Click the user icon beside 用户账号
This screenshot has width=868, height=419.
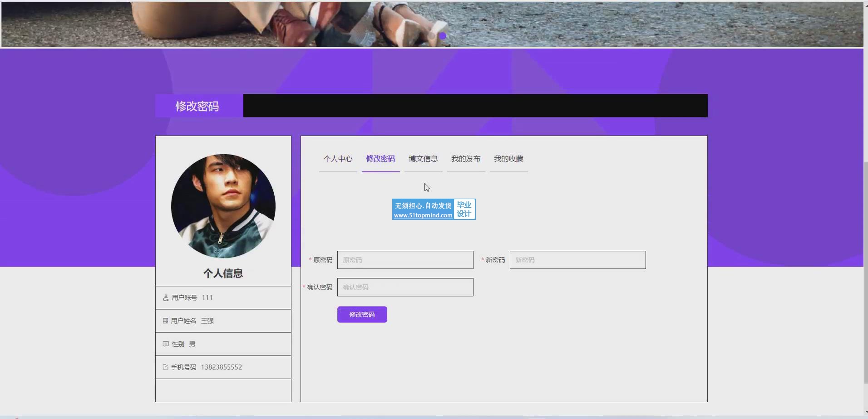(x=166, y=298)
